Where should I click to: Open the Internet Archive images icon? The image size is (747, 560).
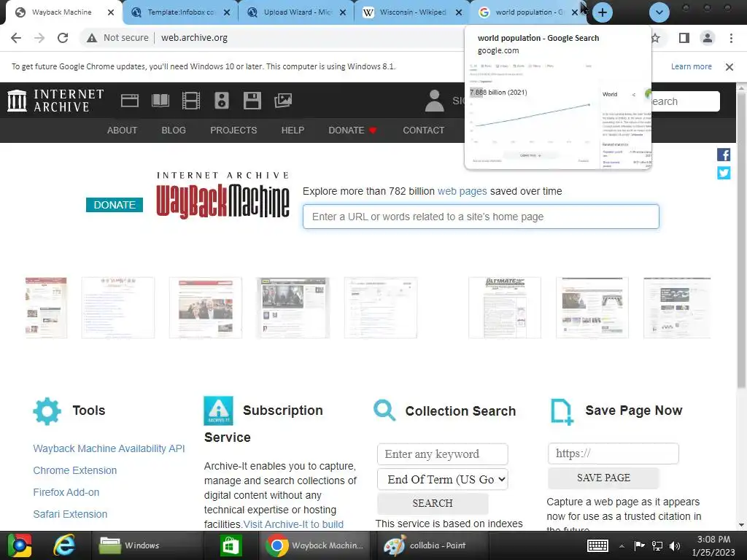pos(283,101)
